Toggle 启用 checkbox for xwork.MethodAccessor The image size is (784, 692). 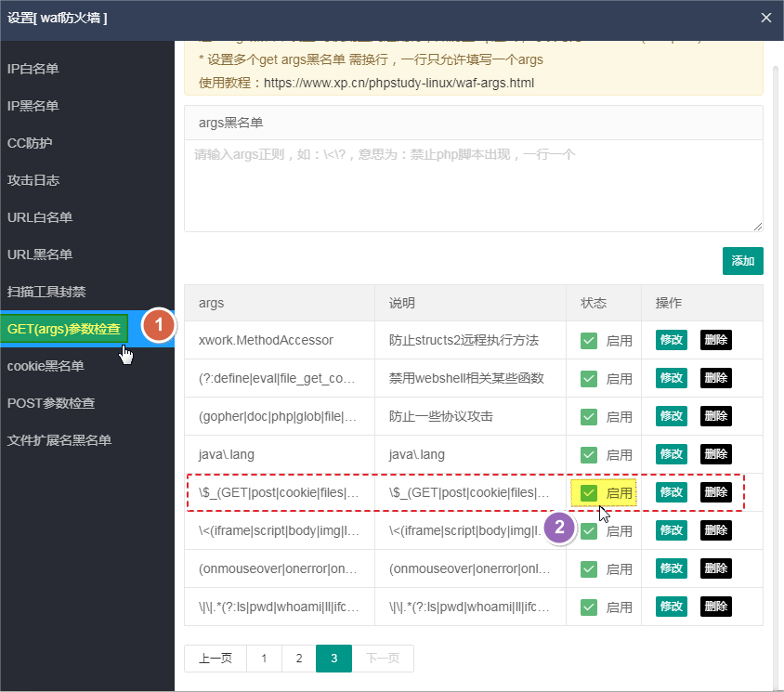click(589, 341)
